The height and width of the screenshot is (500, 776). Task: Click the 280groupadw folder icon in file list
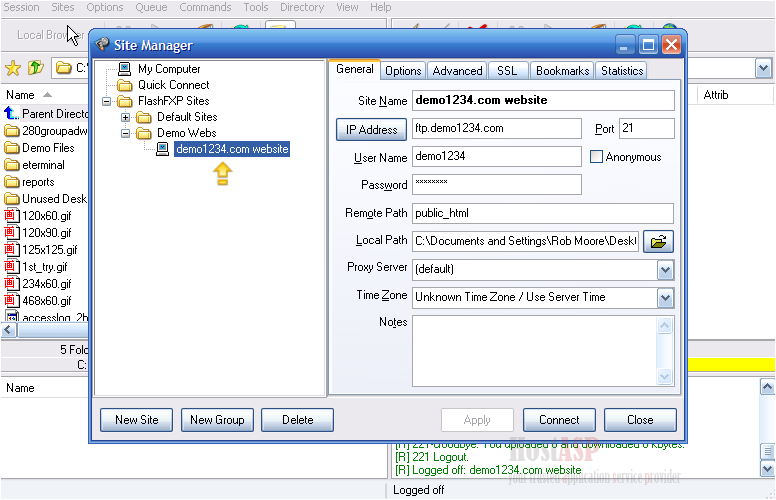click(x=11, y=131)
